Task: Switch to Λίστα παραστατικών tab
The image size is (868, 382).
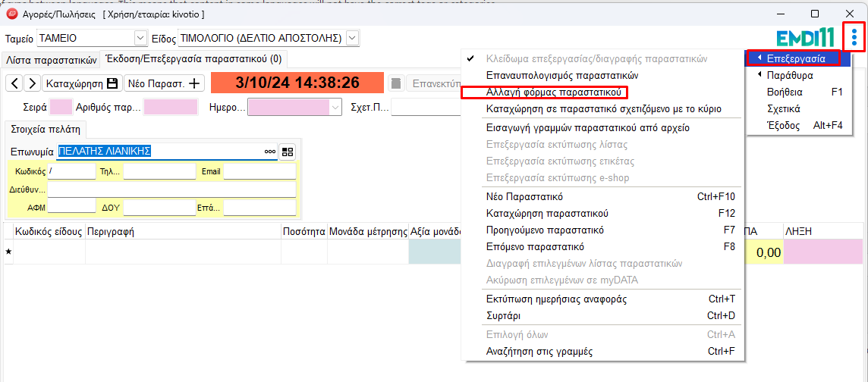Action: (x=52, y=59)
